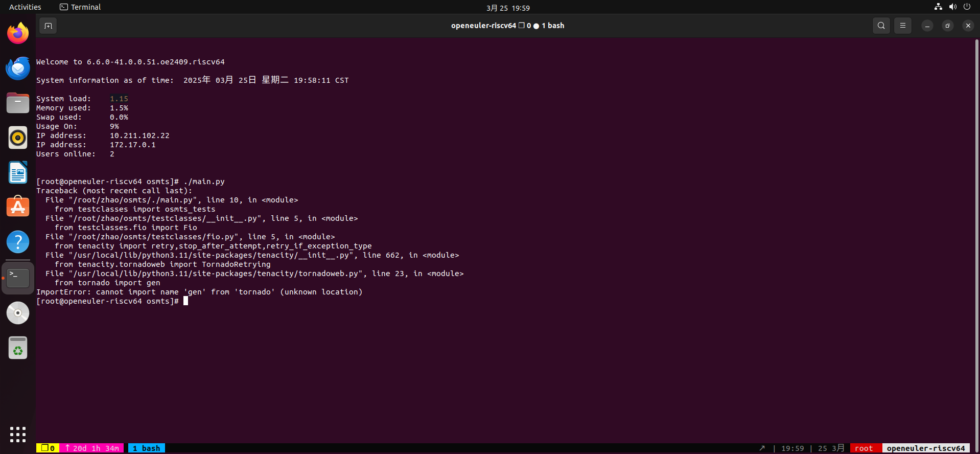Open the terminal hamburger menu
Viewport: 980px width, 454px height.
pyautogui.click(x=903, y=26)
